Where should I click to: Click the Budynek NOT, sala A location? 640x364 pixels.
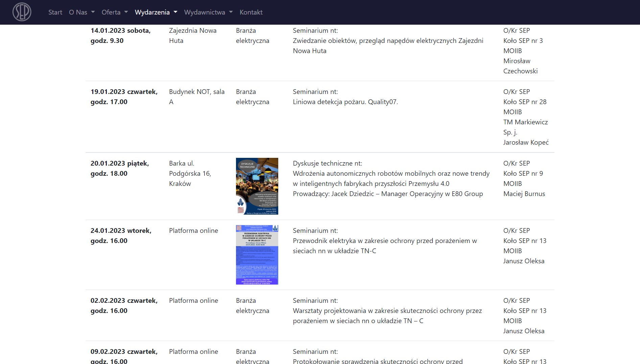coord(196,97)
